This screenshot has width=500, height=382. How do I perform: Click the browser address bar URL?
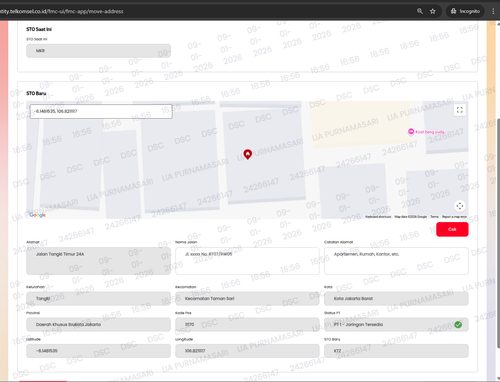(62, 11)
